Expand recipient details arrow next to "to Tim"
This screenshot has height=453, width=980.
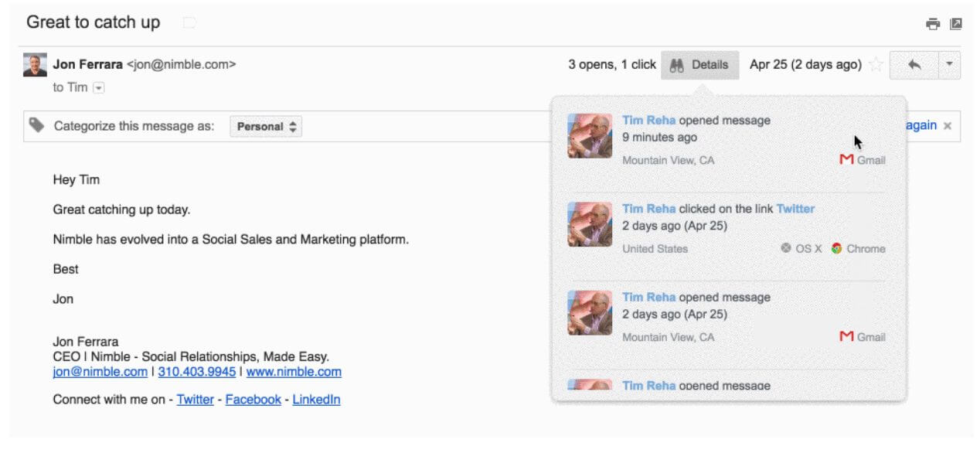pyautogui.click(x=98, y=87)
